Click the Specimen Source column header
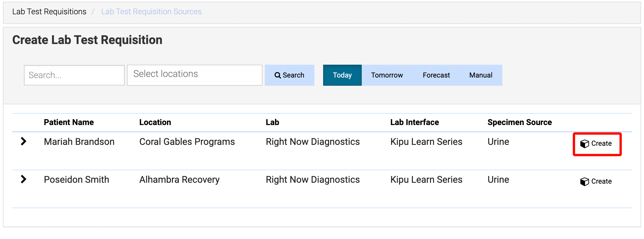 (520, 122)
